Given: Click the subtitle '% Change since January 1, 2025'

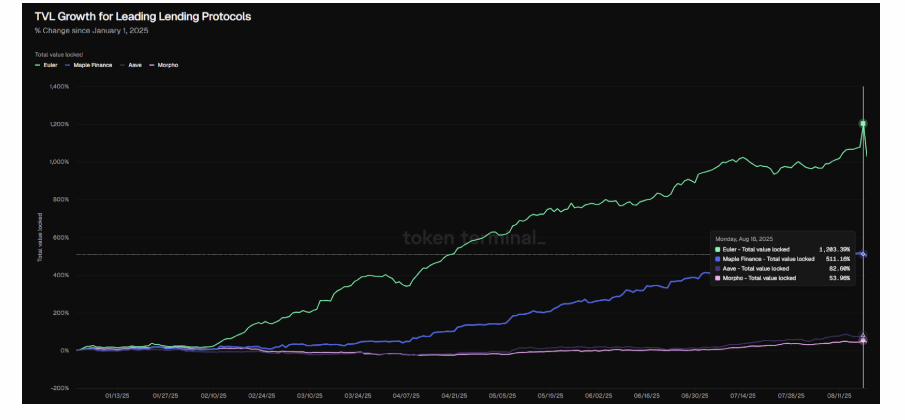Looking at the screenshot, I should pyautogui.click(x=91, y=31).
